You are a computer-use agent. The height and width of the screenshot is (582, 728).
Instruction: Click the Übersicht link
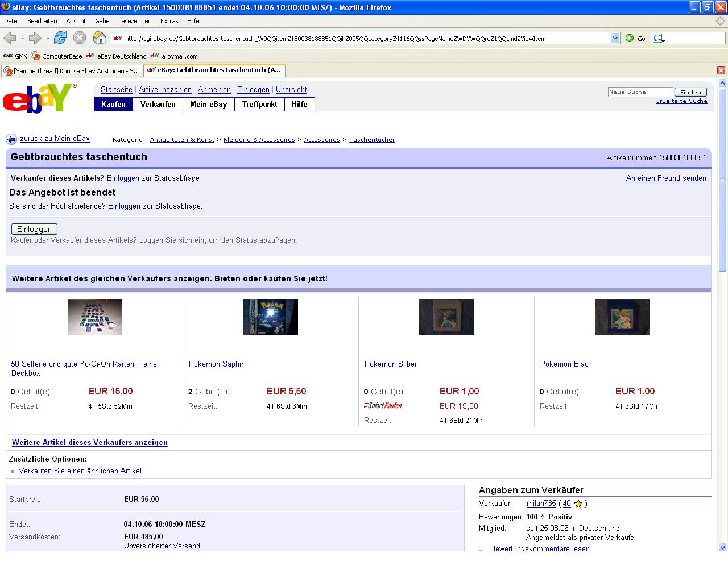(x=291, y=90)
